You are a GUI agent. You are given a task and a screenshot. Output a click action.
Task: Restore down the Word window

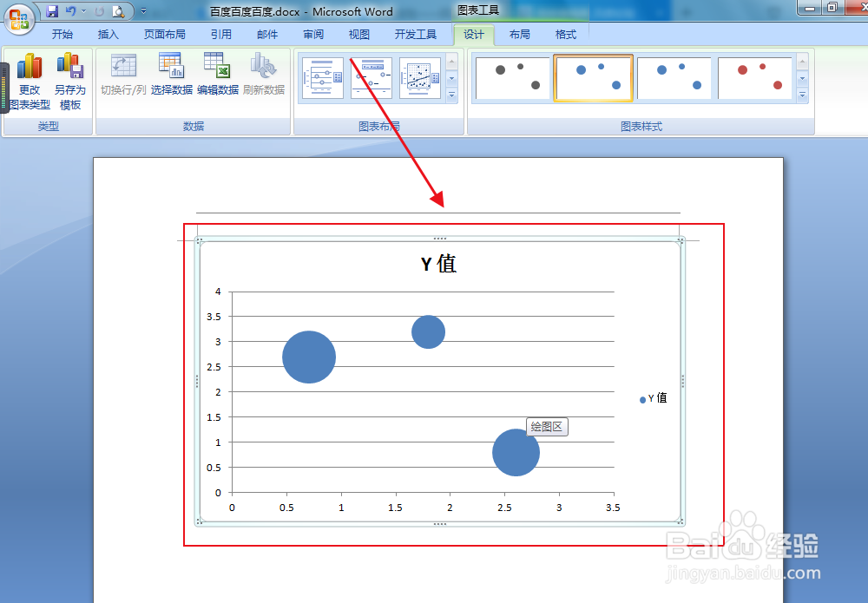pos(832,8)
